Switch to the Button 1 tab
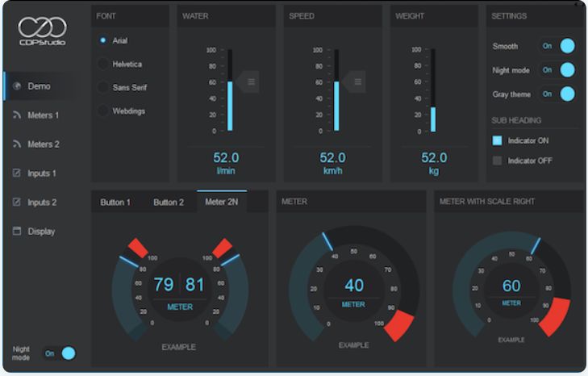Screen dimensions: 588x376 115,203
